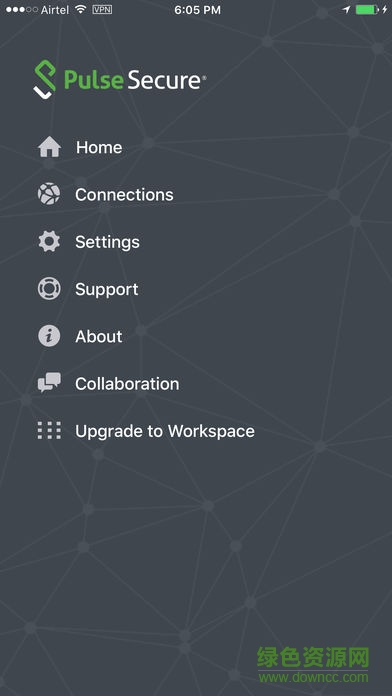Tap the location arrow status icon
The image size is (392, 696).
point(346,9)
